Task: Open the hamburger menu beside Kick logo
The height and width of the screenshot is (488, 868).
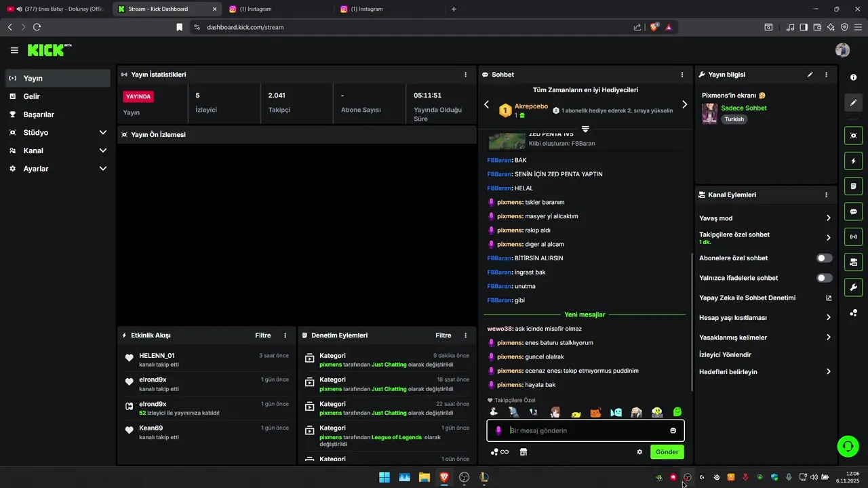Action: point(14,50)
